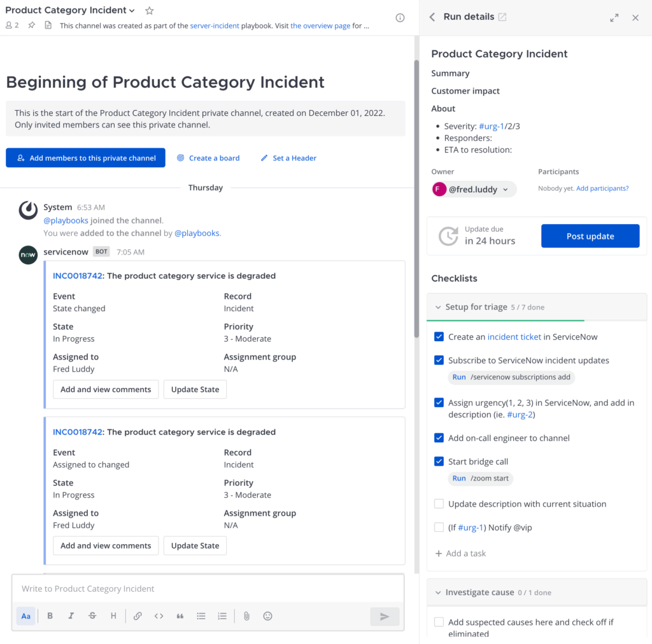The width and height of the screenshot is (652, 644).
Task: Click #urg-1 severity link in About
Action: tap(491, 126)
